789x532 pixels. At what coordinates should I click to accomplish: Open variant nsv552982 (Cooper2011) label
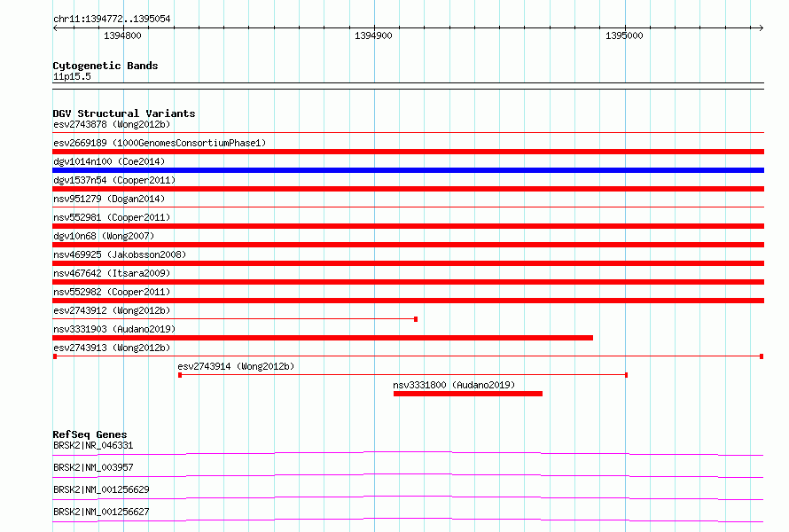click(x=112, y=292)
